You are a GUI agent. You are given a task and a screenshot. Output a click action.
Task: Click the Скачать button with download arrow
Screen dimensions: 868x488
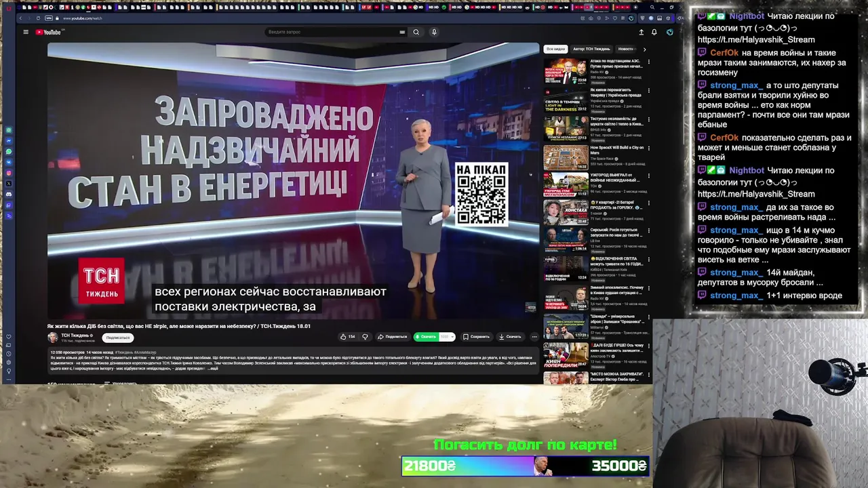510,337
